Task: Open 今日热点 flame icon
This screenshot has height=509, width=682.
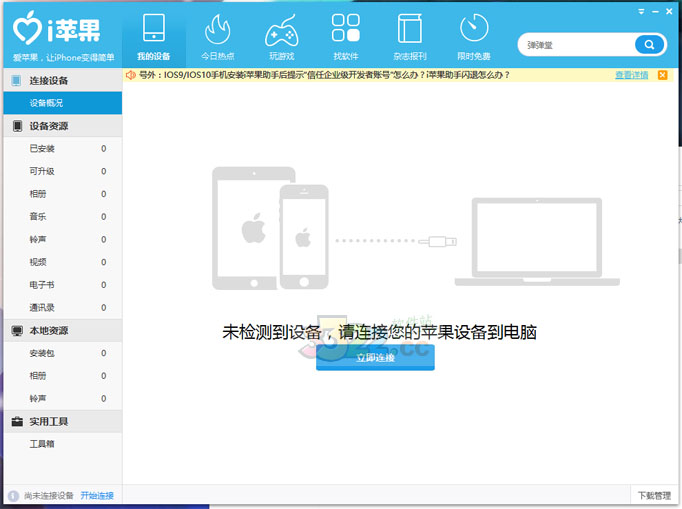Action: [217, 29]
